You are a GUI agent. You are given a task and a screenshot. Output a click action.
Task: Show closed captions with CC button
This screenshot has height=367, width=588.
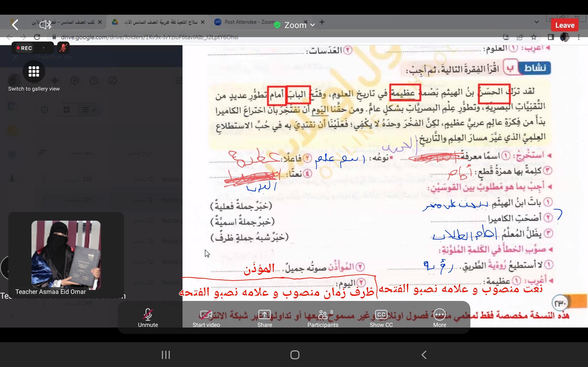tap(381, 317)
